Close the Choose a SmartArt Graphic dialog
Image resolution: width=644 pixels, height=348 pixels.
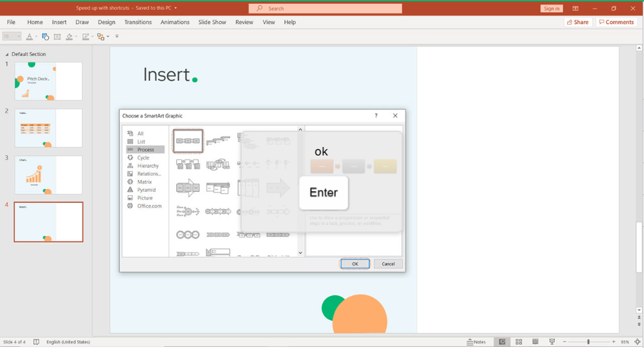395,116
